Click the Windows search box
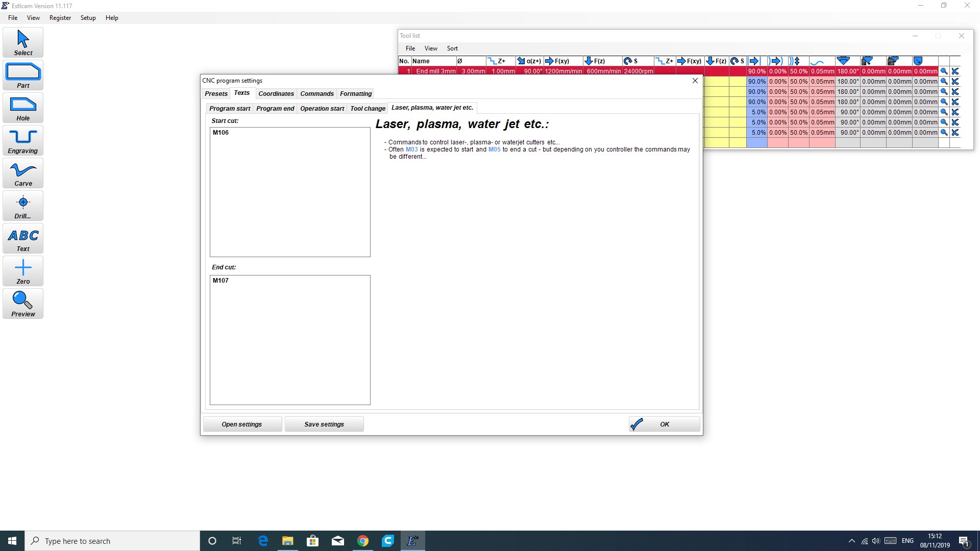The height and width of the screenshot is (551, 980). point(112,541)
